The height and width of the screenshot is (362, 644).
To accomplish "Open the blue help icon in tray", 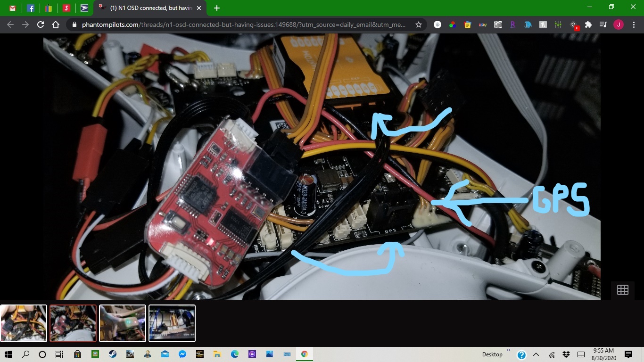I will coord(521,354).
